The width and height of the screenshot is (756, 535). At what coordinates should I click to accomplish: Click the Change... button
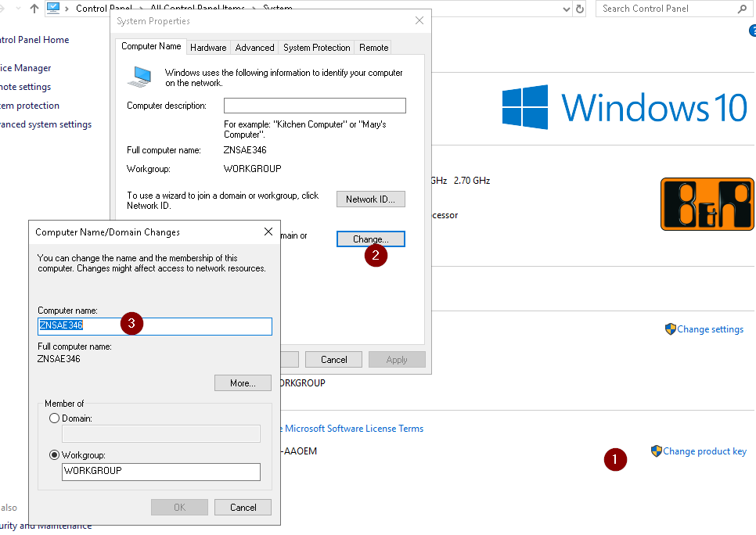coord(371,239)
